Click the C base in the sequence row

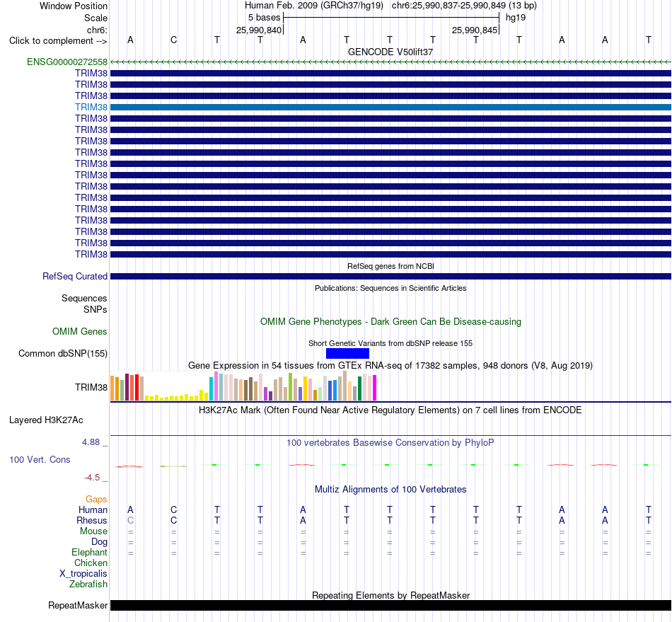pyautogui.click(x=173, y=40)
